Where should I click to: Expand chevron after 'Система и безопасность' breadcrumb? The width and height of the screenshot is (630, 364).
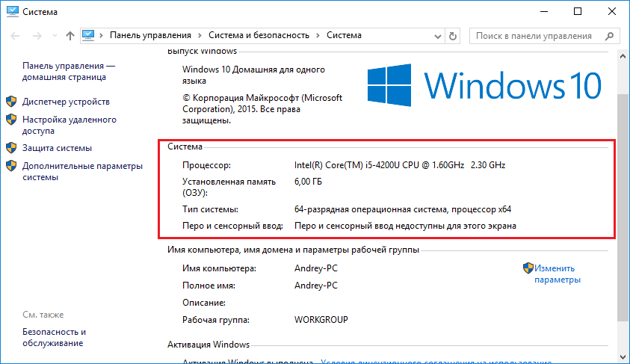[318, 36]
